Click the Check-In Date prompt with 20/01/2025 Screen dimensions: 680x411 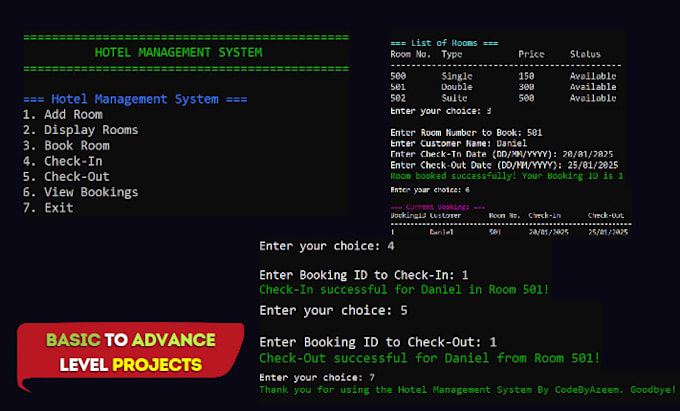point(502,154)
